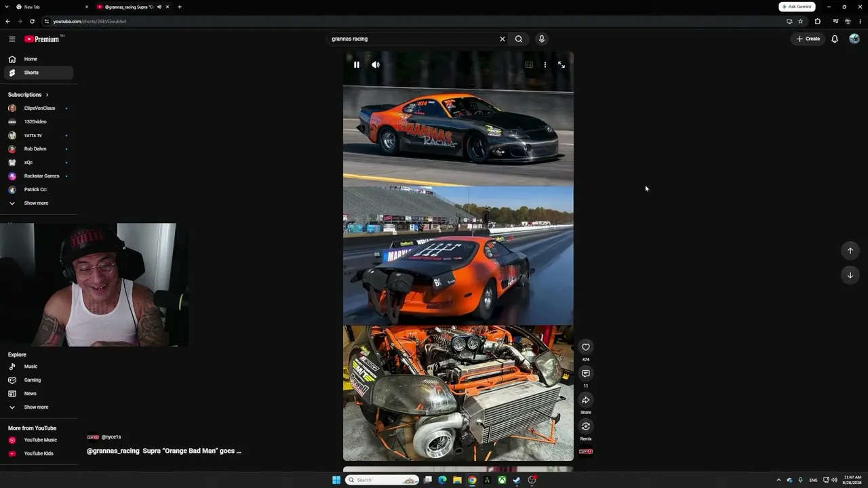Reload the current page

coord(32,21)
